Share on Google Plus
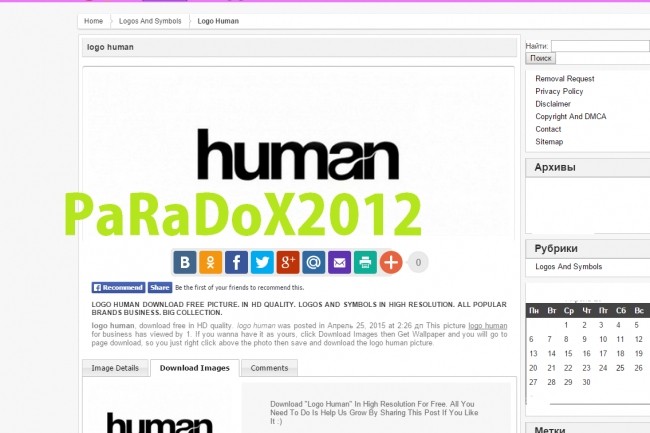 [288, 262]
